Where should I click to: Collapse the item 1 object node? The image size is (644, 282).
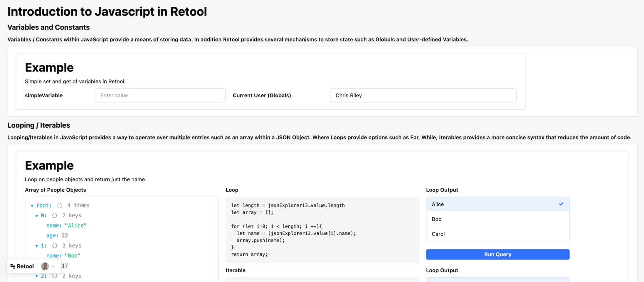tap(36, 246)
